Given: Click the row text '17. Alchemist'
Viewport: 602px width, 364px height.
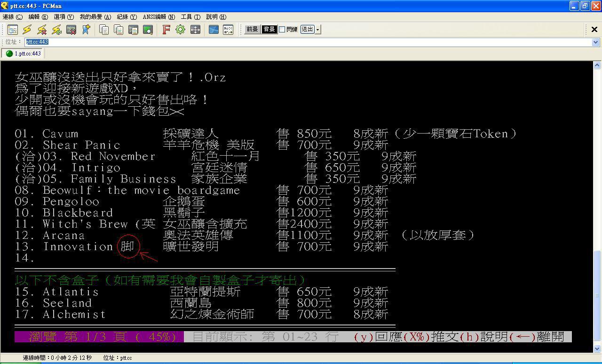Looking at the screenshot, I should 61,315.
